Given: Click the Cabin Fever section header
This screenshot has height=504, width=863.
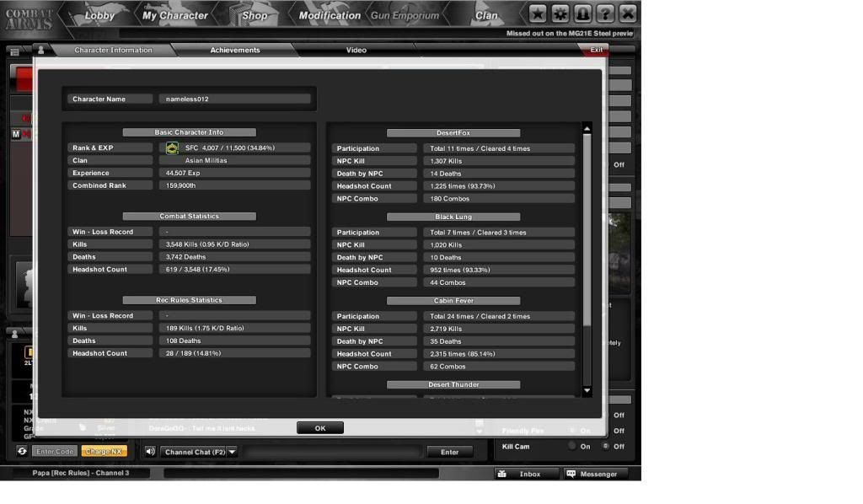Looking at the screenshot, I should [453, 301].
